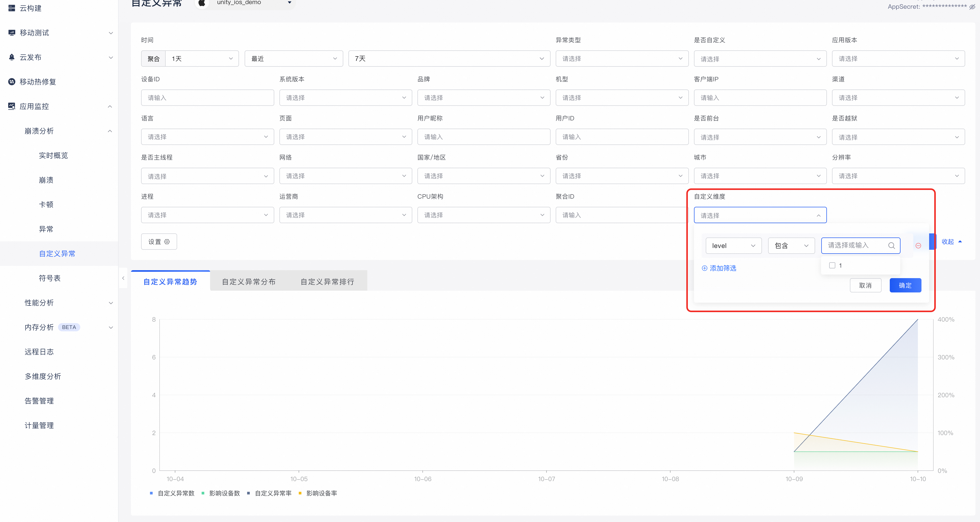Screen dimensions: 980x522
Task: Click the 确定 confirm button
Action: coord(905,285)
